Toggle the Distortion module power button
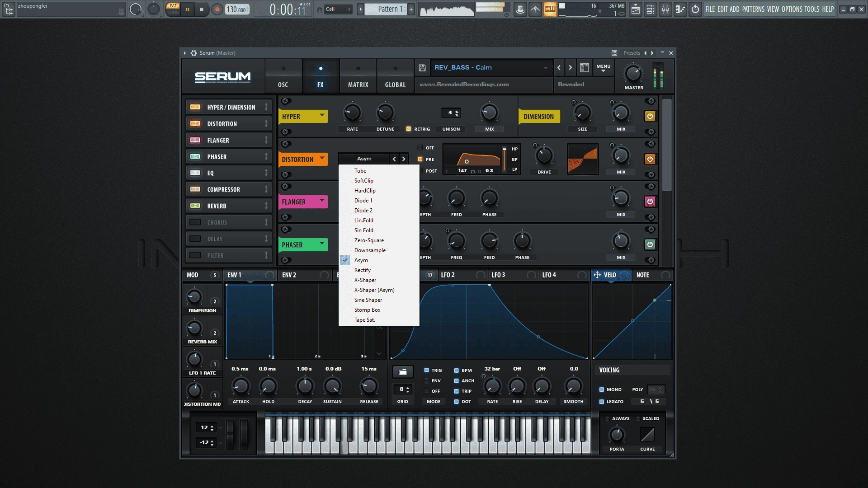Image resolution: width=868 pixels, height=488 pixels. (x=650, y=159)
